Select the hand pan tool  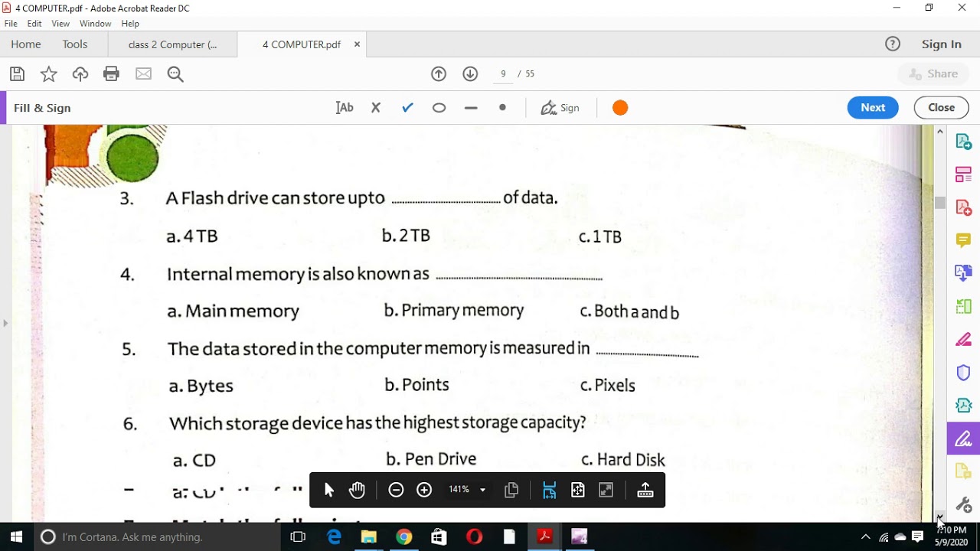click(357, 491)
